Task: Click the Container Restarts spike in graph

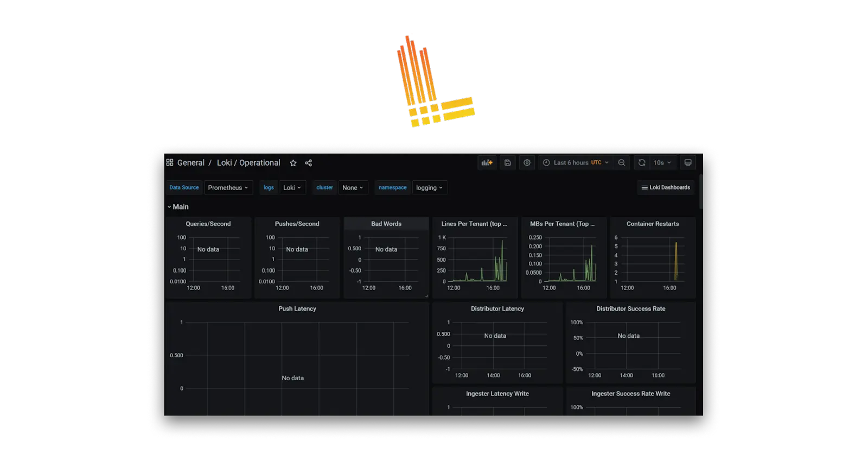Action: point(676,261)
